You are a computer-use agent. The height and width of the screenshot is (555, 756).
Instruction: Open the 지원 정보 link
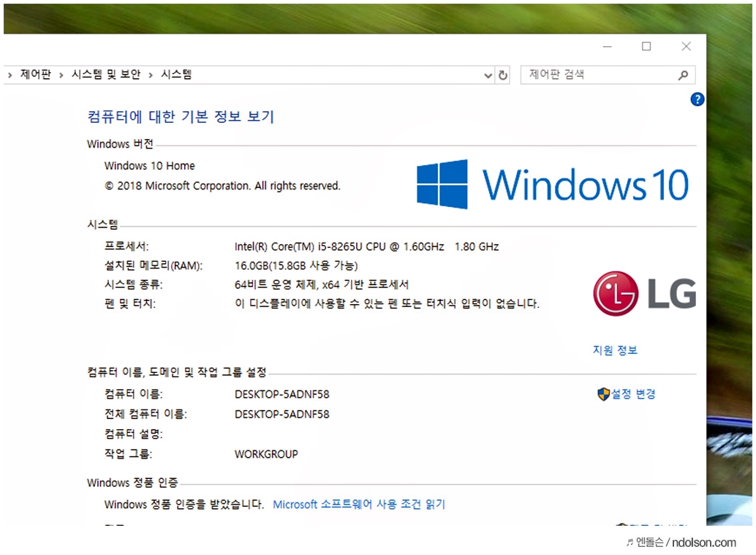pyautogui.click(x=615, y=350)
